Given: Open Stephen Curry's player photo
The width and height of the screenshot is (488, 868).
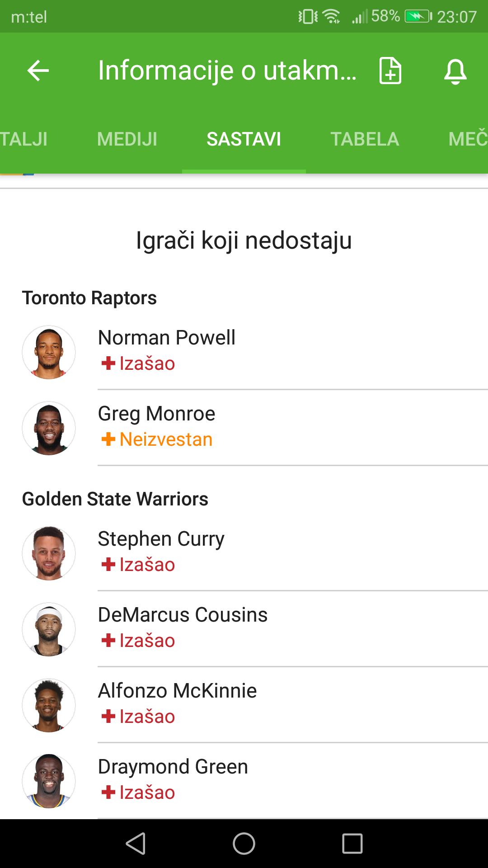Looking at the screenshot, I should [49, 553].
